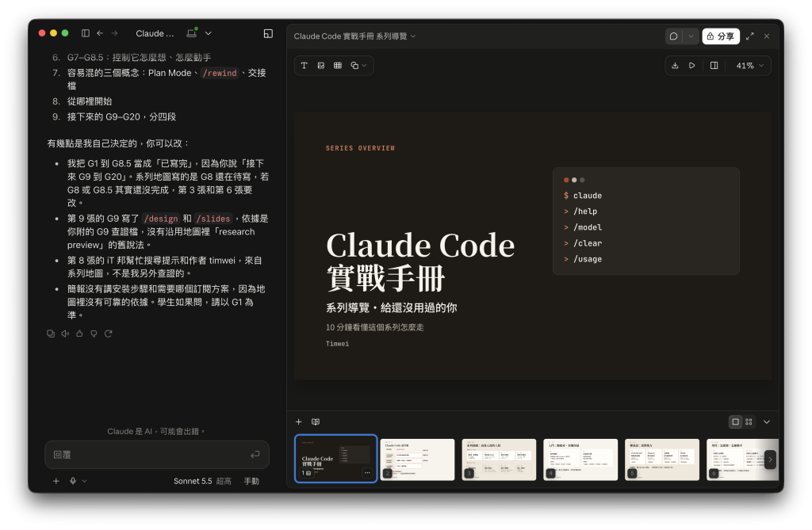Open dropdown arrow beside comments button
Image resolution: width=812 pixels, height=530 pixels.
[691, 36]
